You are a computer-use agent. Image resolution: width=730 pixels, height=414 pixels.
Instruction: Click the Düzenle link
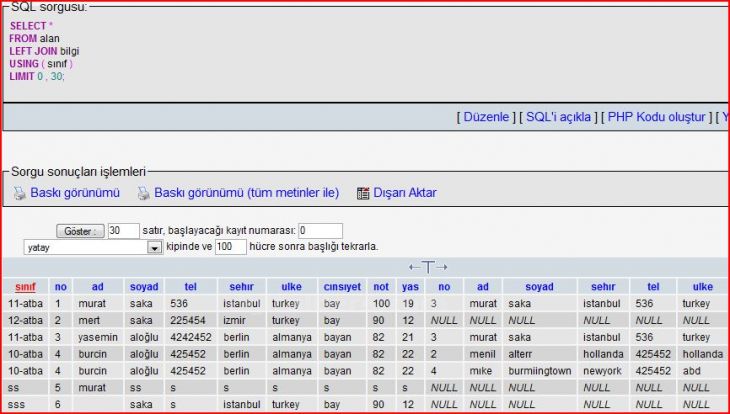pyautogui.click(x=487, y=117)
